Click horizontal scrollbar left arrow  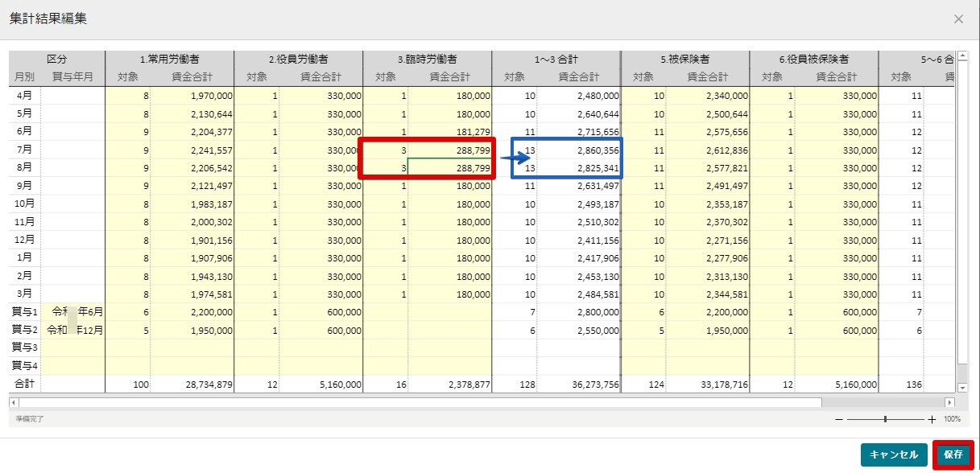(x=14, y=401)
